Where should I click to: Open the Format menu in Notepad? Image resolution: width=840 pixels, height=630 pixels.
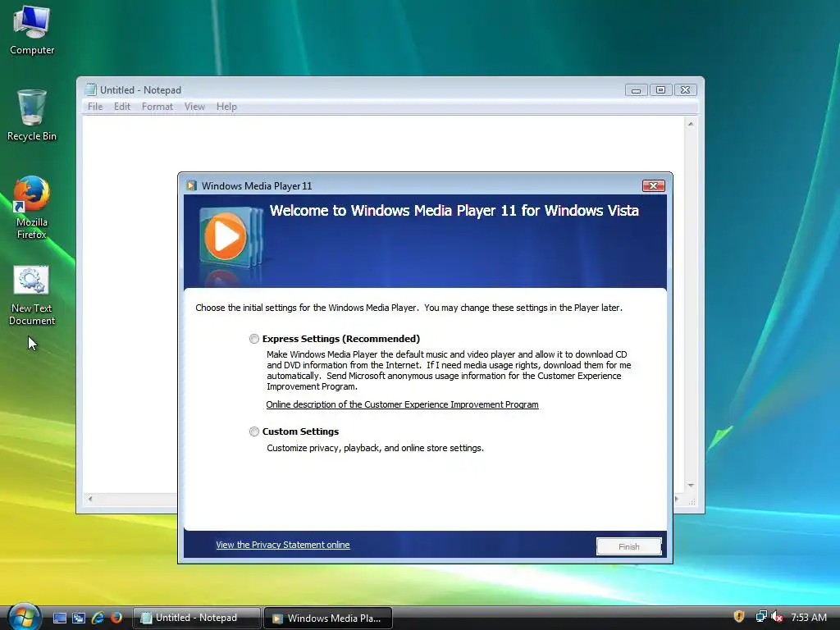tap(157, 107)
